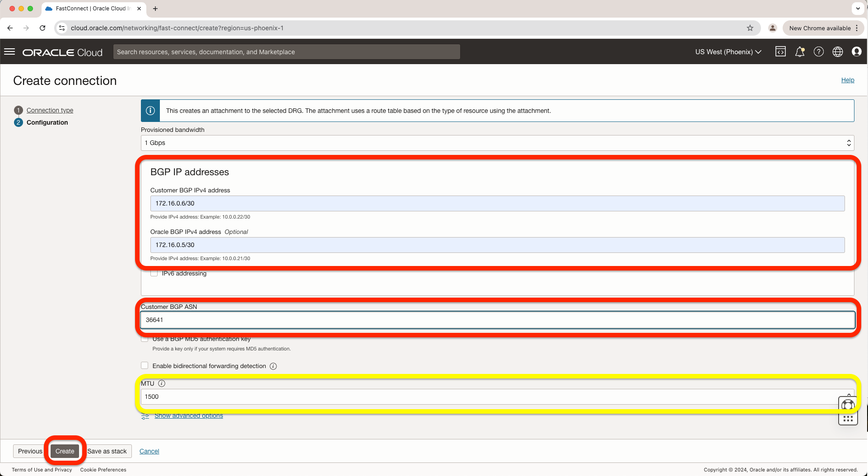Viewport: 868px width, 476px height.
Task: Expand the US West (Phoenix) region selector
Action: [x=728, y=52]
